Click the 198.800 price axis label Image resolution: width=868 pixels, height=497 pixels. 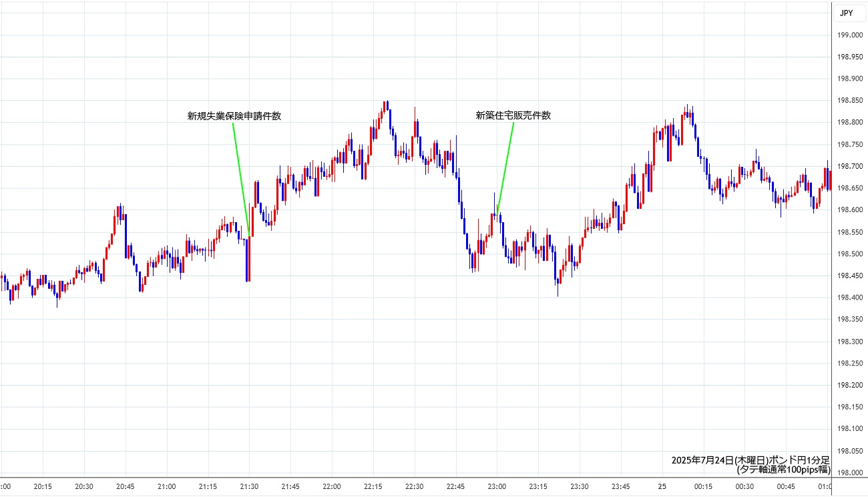[851, 123]
